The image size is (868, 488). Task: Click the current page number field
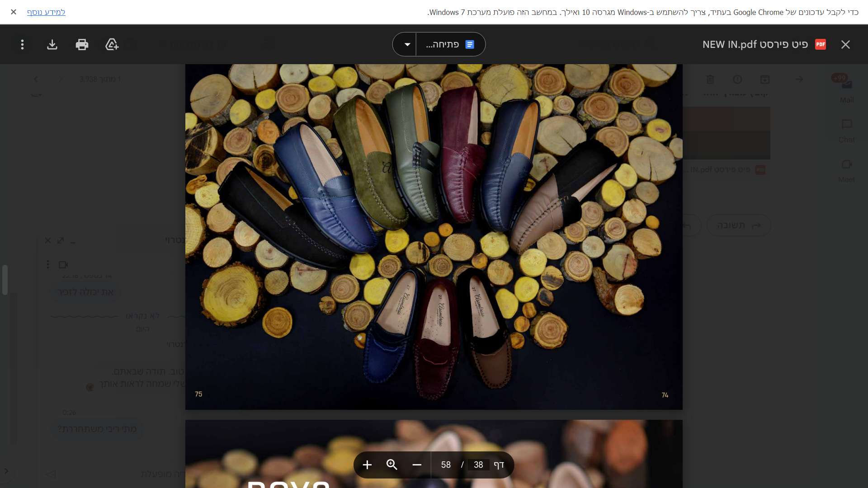click(x=478, y=465)
